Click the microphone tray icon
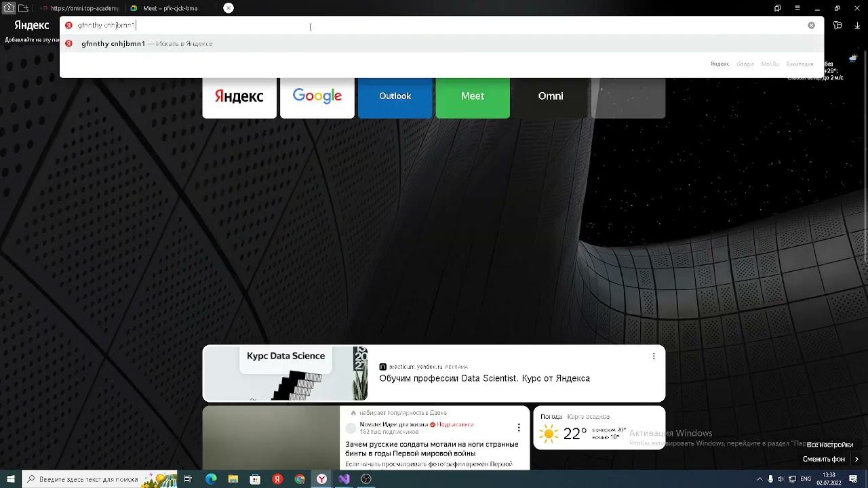This screenshot has width=868, height=488. 770,479
